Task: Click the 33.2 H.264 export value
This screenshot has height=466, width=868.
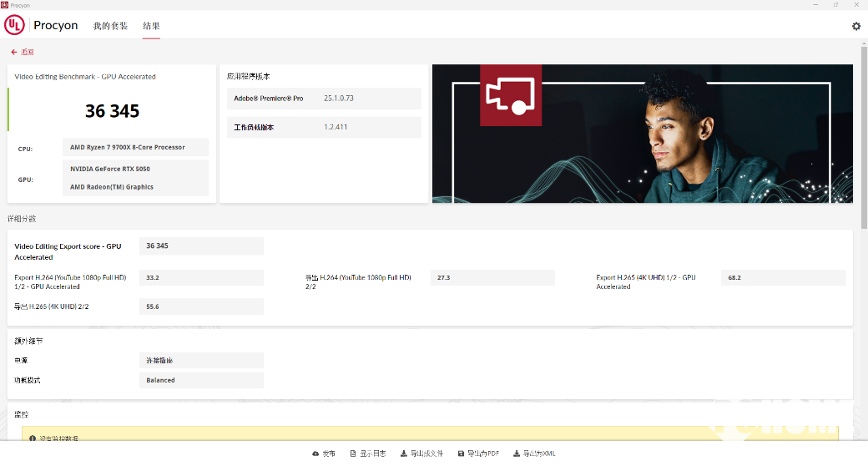Action: [x=201, y=277]
